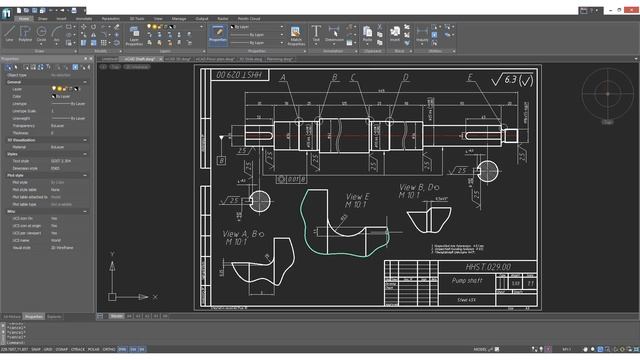Collapse the Styles section in Properties
This screenshot has height=360, width=640.
85,154
